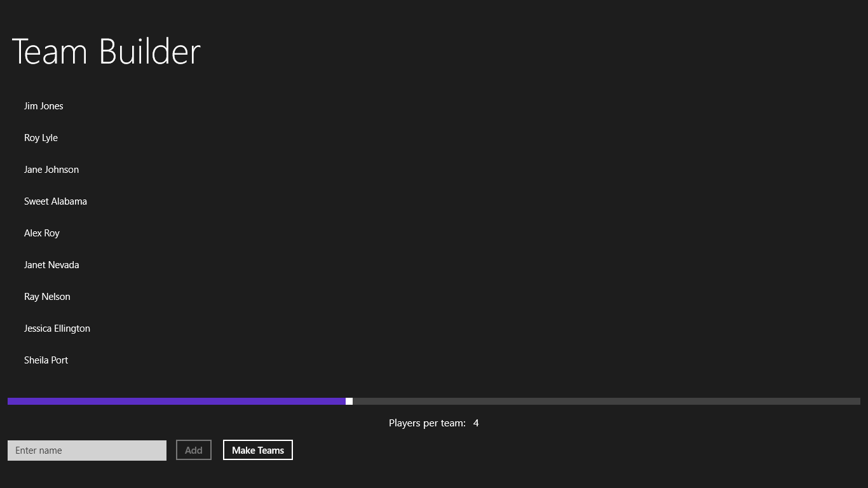Click the players per team value 4
This screenshot has width=868, height=488.
coord(476,423)
